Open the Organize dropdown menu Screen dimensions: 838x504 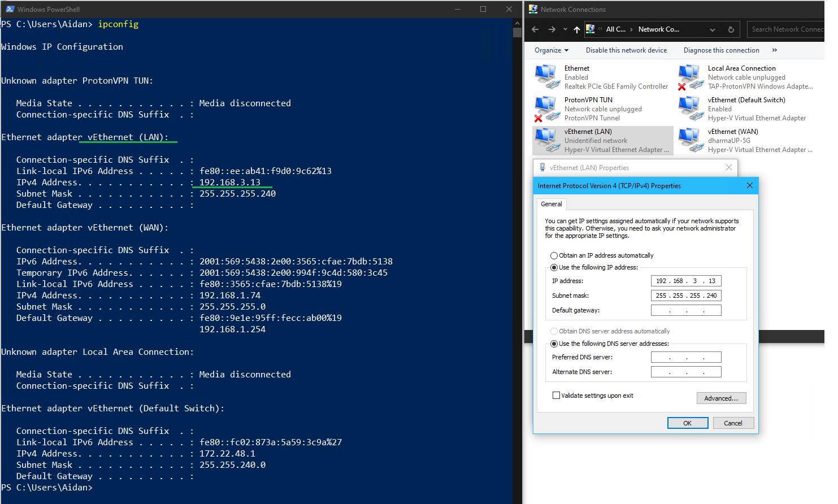[552, 50]
